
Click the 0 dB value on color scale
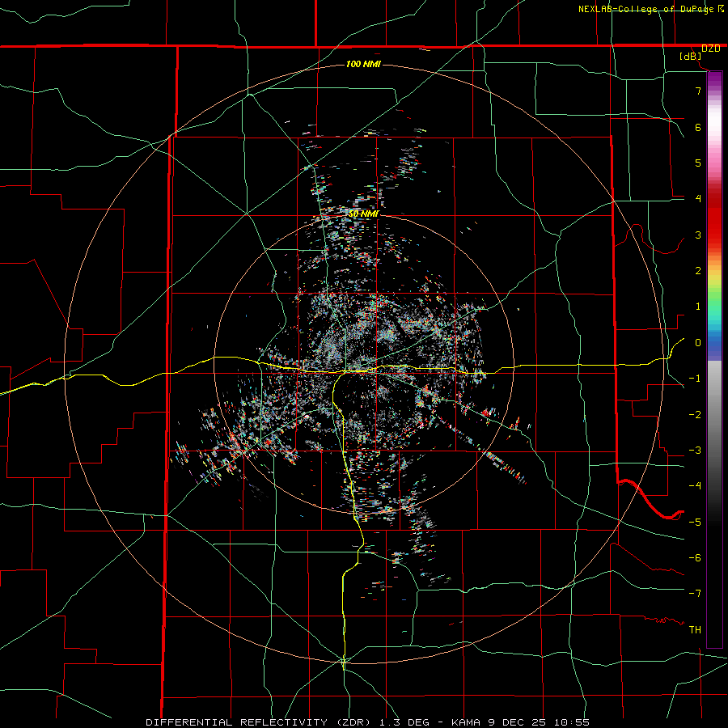tap(698, 343)
